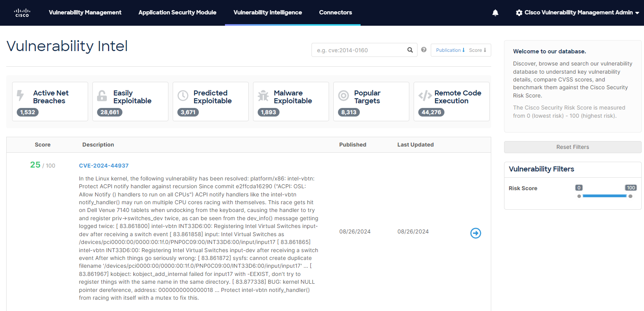Viewport: 644px width, 311px height.
Task: Open Connectors menu
Action: click(x=335, y=12)
